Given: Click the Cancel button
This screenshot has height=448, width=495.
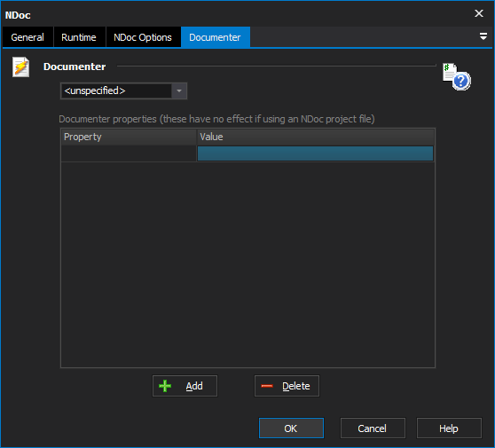Looking at the screenshot, I should (x=373, y=428).
